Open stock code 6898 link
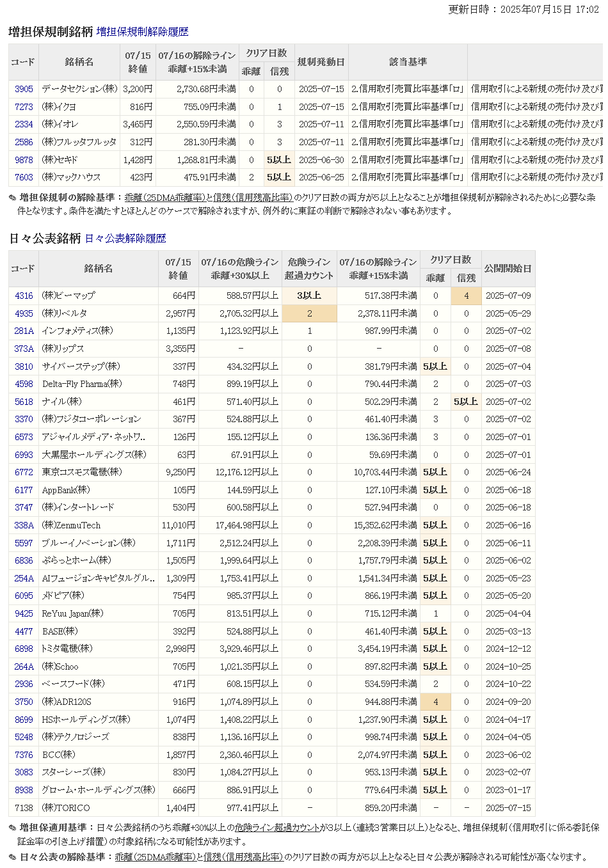Screen dimensions: 608x868 (24, 649)
